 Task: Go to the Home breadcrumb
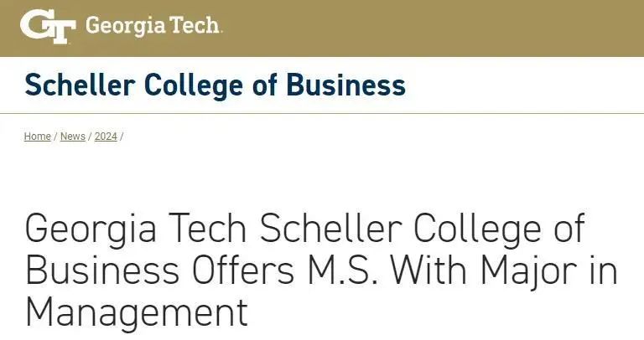[37, 137]
